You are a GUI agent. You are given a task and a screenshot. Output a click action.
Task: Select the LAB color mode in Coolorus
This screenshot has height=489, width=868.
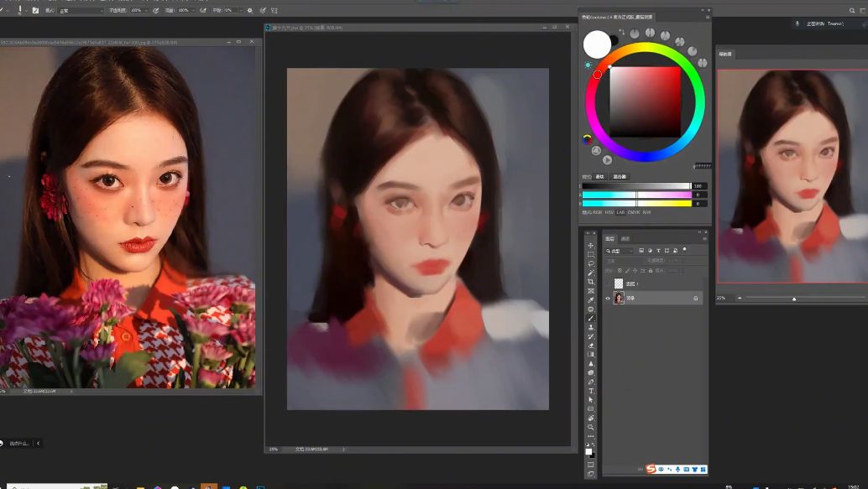tap(620, 212)
